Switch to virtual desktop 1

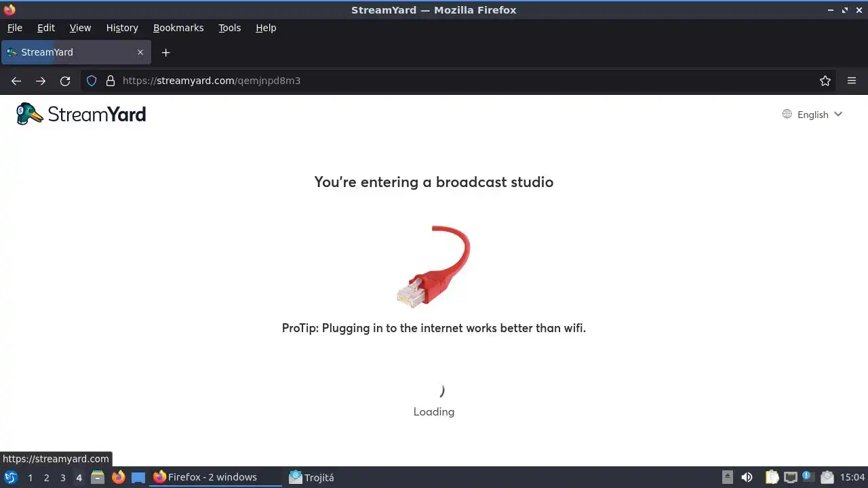(x=30, y=478)
